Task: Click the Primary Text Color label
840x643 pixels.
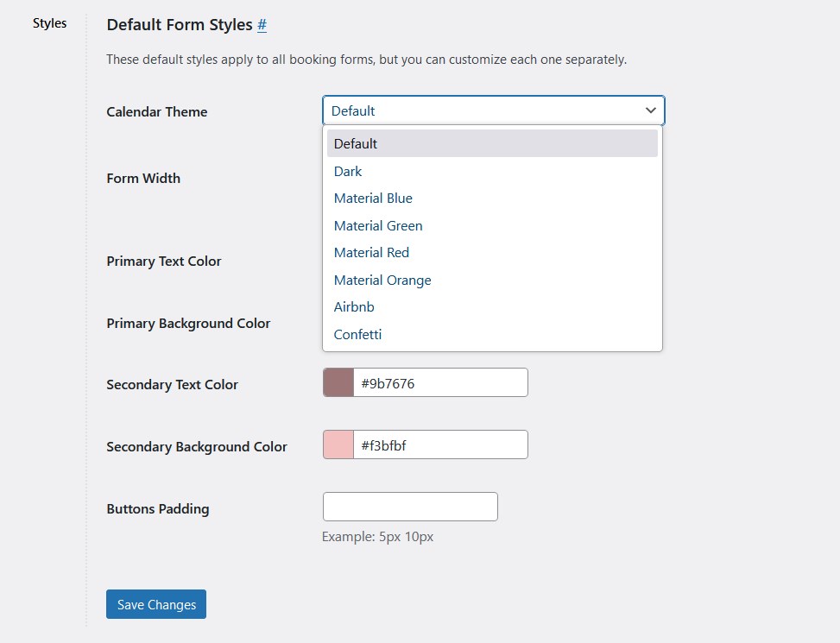Action: [x=164, y=262]
